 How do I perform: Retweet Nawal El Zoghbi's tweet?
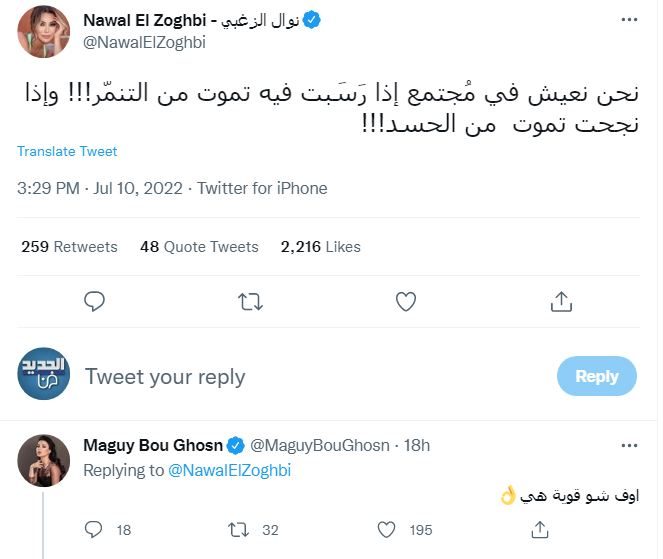coord(250,302)
